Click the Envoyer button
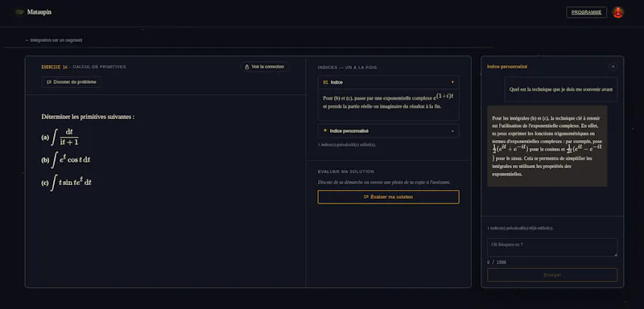 (x=552, y=275)
